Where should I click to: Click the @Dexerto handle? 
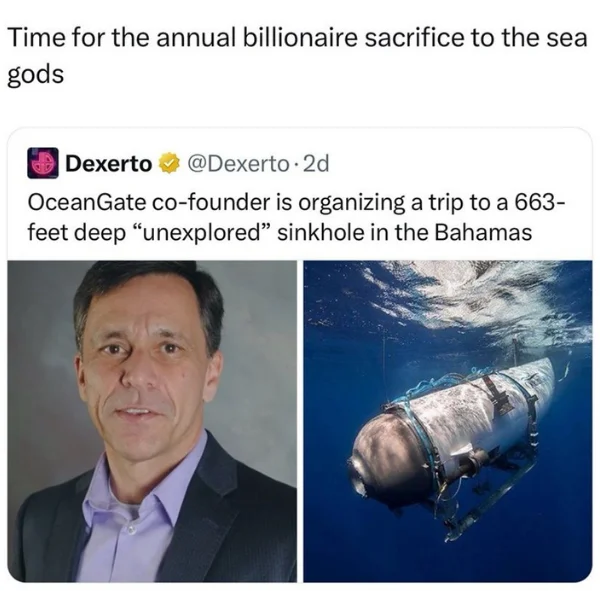click(238, 164)
